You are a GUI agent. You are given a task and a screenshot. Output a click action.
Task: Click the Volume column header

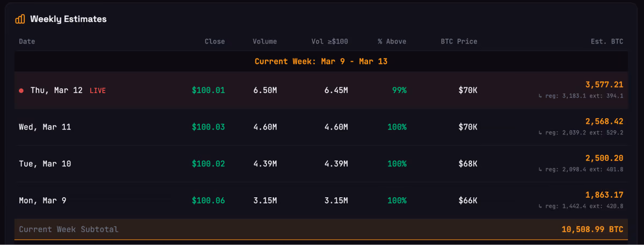click(x=265, y=41)
